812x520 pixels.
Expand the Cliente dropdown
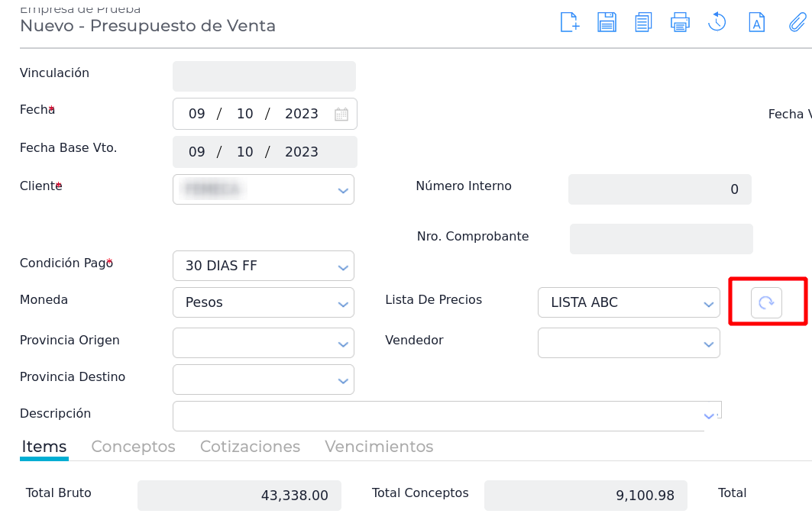(343, 190)
